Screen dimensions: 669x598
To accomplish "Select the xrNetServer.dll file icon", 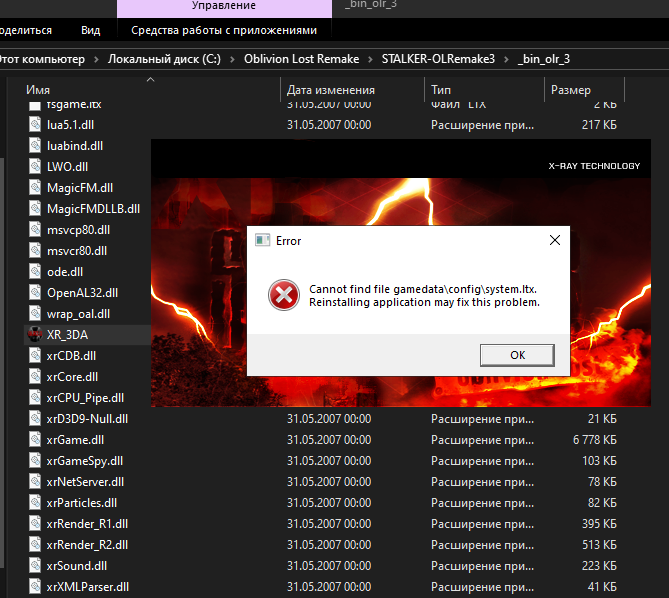I will [x=35, y=482].
